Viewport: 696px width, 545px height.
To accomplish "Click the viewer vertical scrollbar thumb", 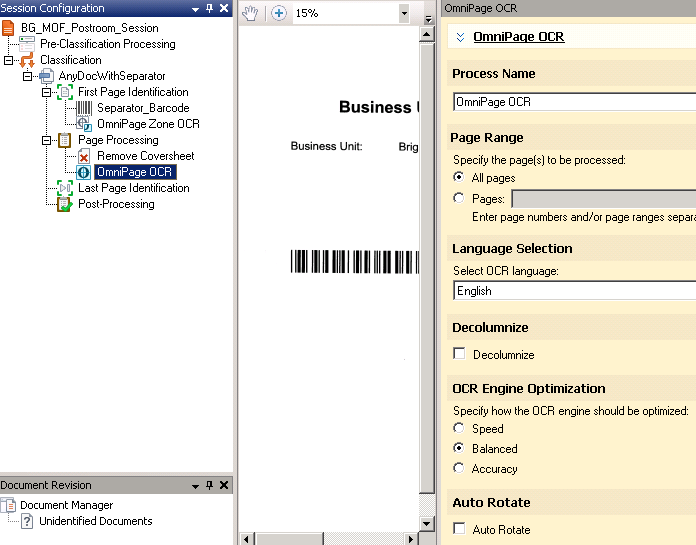I will (x=427, y=268).
